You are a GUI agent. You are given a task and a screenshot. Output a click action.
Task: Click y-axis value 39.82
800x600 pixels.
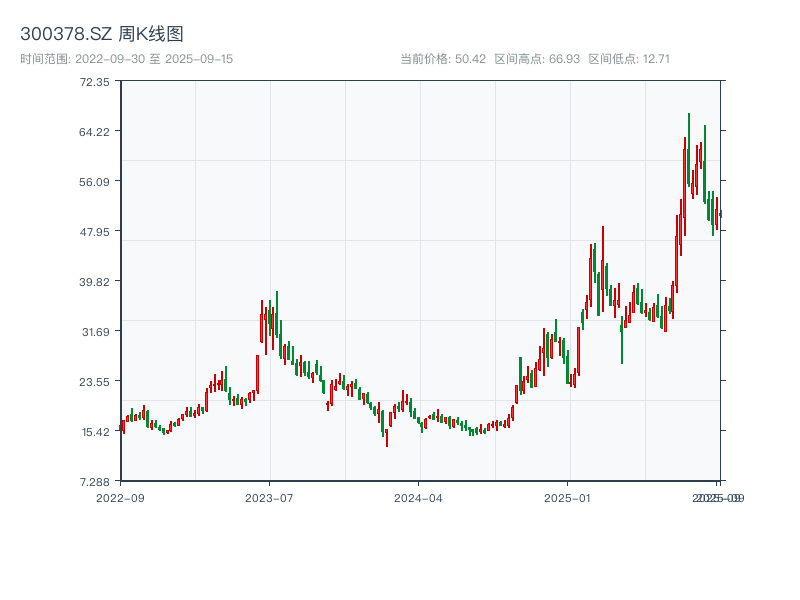click(94, 282)
